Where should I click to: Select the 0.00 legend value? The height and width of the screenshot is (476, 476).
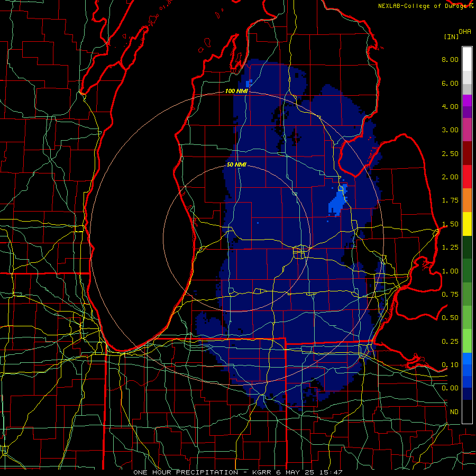(450, 388)
